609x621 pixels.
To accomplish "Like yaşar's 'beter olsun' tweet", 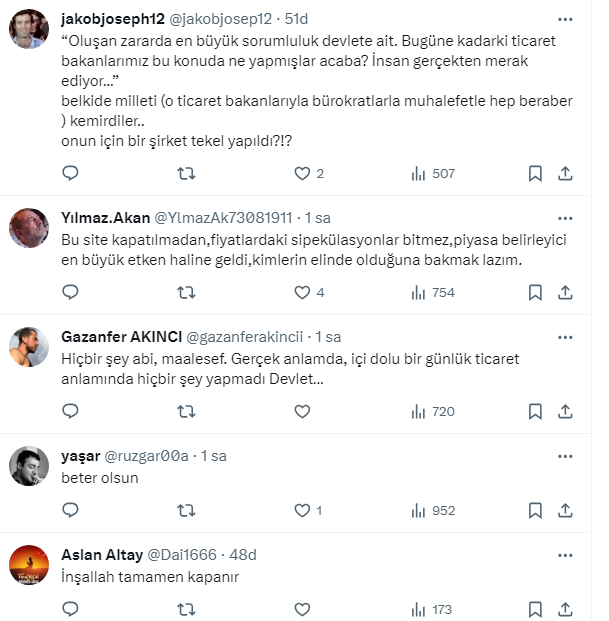I will (302, 510).
